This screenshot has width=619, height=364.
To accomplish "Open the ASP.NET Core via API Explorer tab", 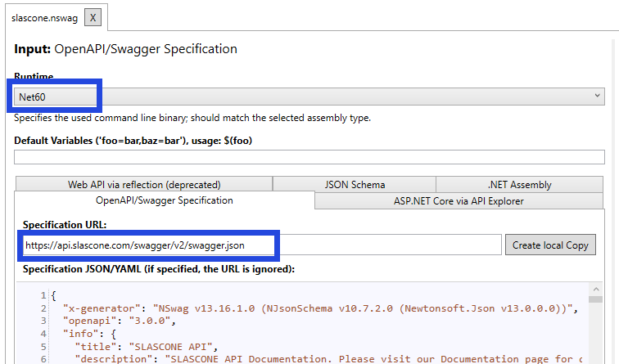I will point(459,200).
